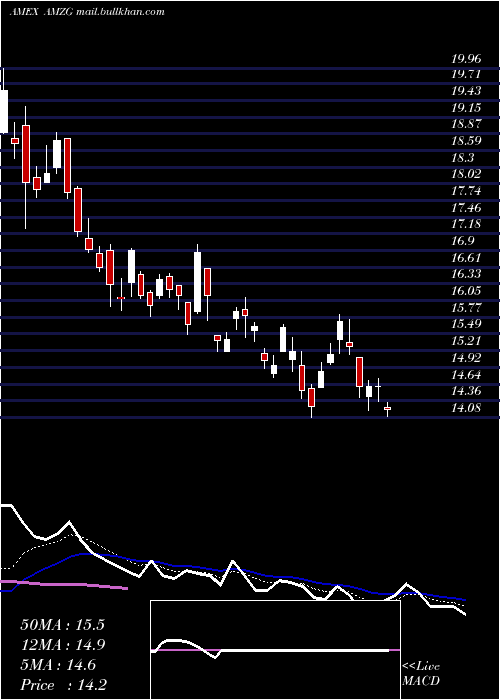Click the 18.02 price axis label
Screen dimensions: 500x700
[x=467, y=174]
